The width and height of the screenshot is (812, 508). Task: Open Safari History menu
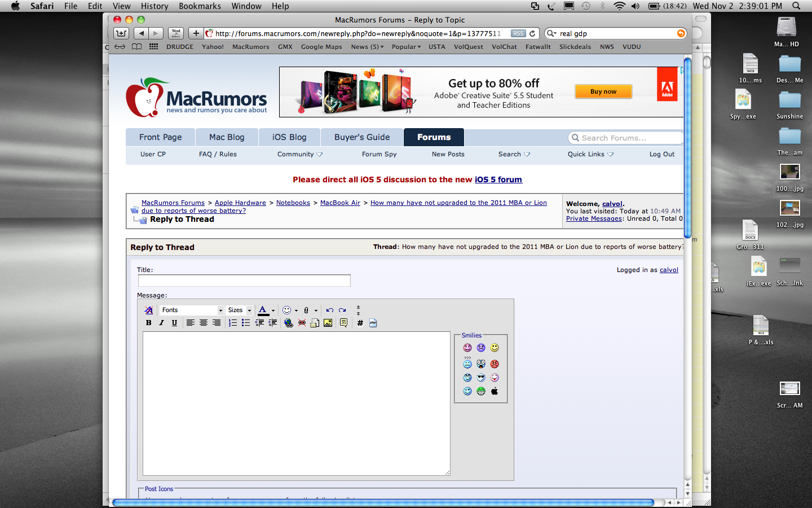pos(155,6)
